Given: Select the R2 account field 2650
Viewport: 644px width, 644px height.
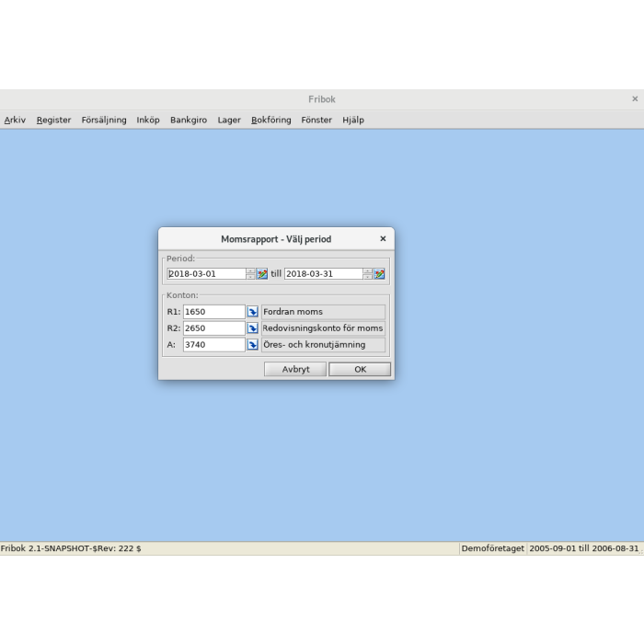Looking at the screenshot, I should click(213, 328).
